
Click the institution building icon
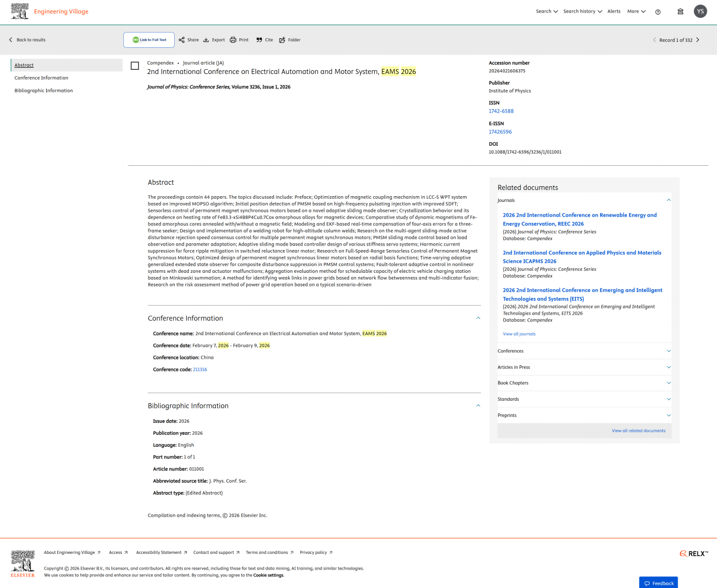click(680, 12)
